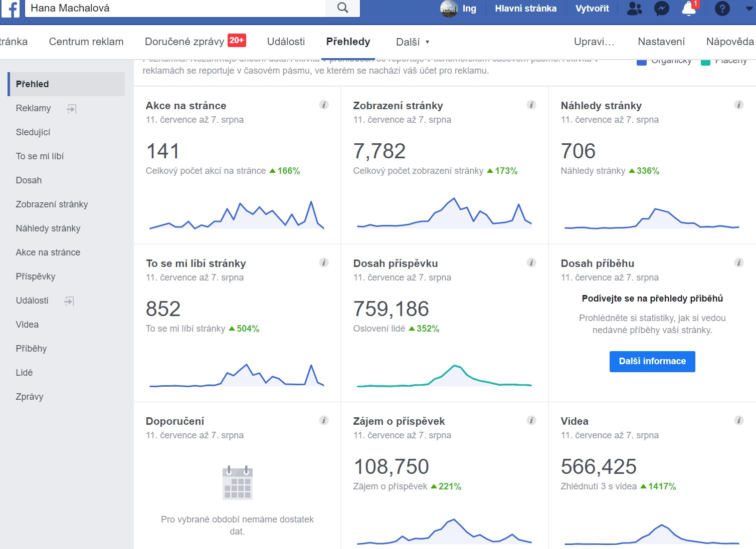Open Videa in the left sidebar

(27, 325)
